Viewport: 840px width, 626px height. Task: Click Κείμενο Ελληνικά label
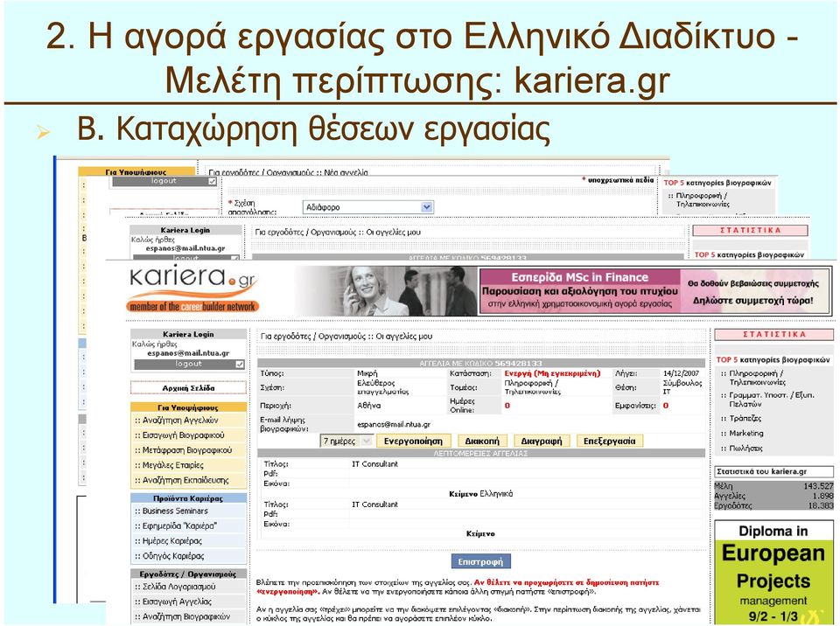click(x=480, y=494)
